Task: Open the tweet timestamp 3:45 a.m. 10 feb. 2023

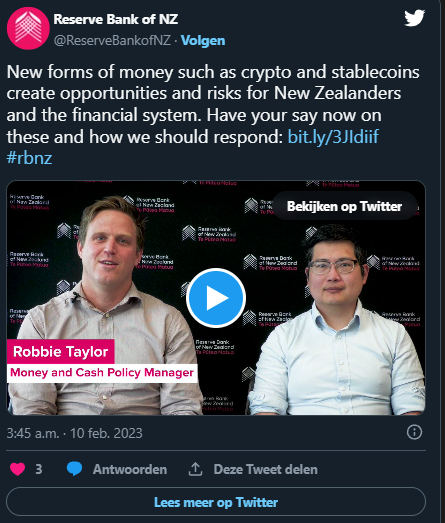Action: point(74,433)
